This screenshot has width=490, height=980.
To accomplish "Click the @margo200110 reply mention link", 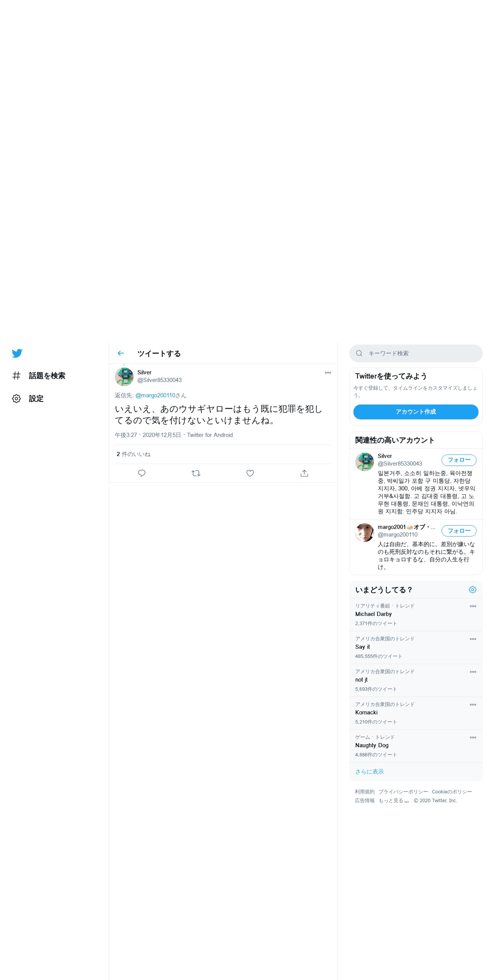I will (x=155, y=395).
